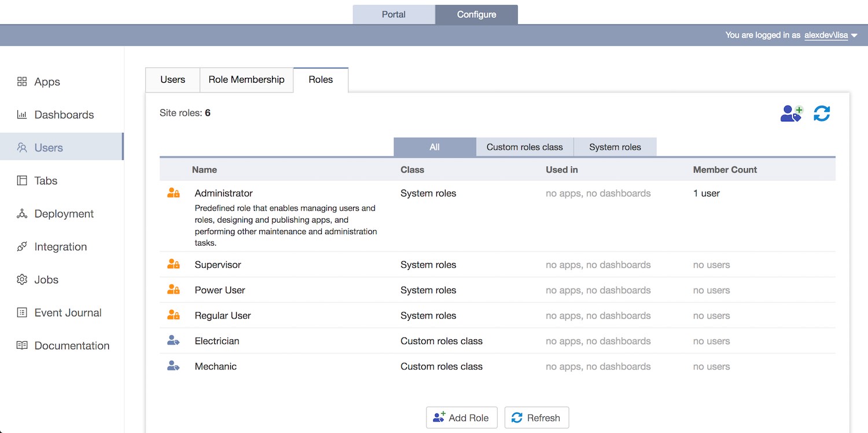Click the Supervisor role icon

173,265
